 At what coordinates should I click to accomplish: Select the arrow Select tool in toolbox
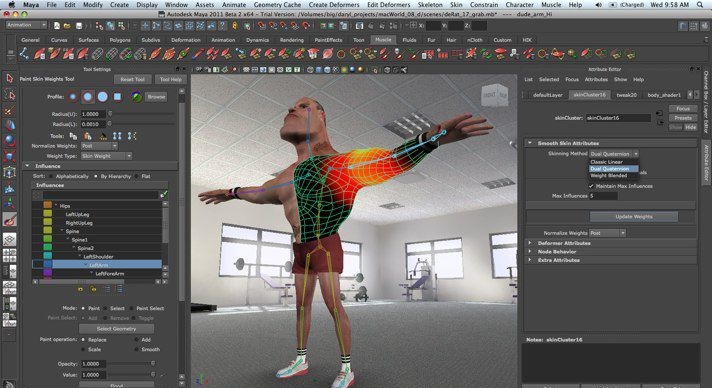pyautogui.click(x=9, y=78)
